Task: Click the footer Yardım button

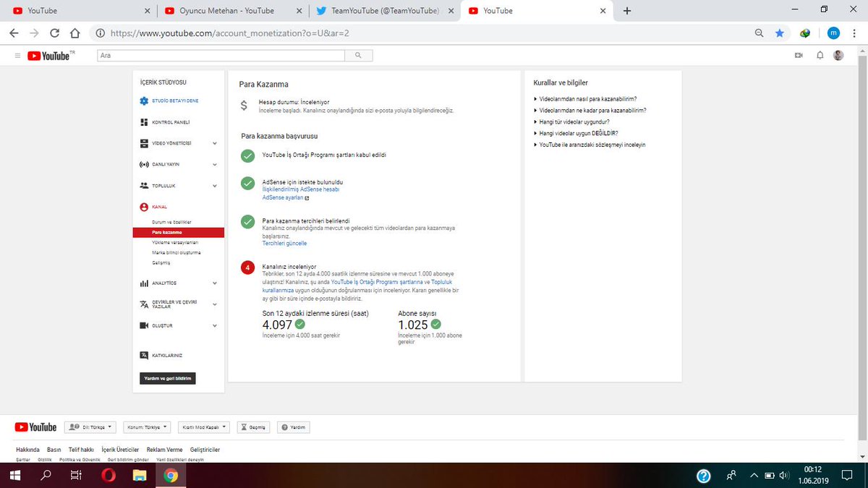Action: click(294, 427)
